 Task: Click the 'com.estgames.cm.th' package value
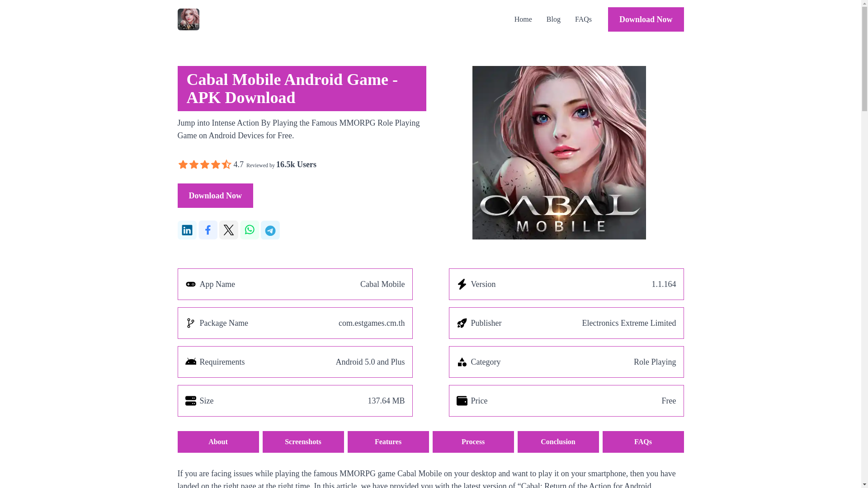[x=372, y=323]
